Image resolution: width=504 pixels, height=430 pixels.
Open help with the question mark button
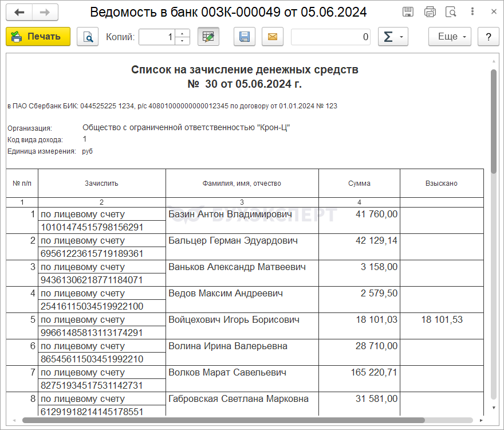pos(488,37)
